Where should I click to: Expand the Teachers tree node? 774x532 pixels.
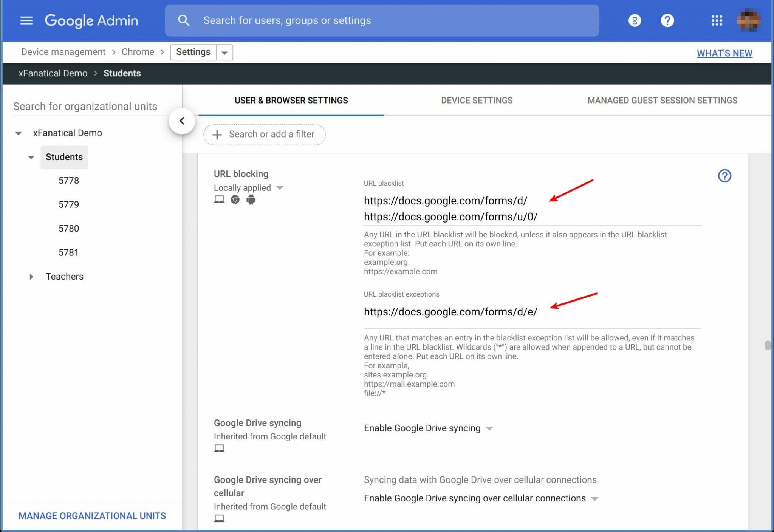pyautogui.click(x=31, y=277)
